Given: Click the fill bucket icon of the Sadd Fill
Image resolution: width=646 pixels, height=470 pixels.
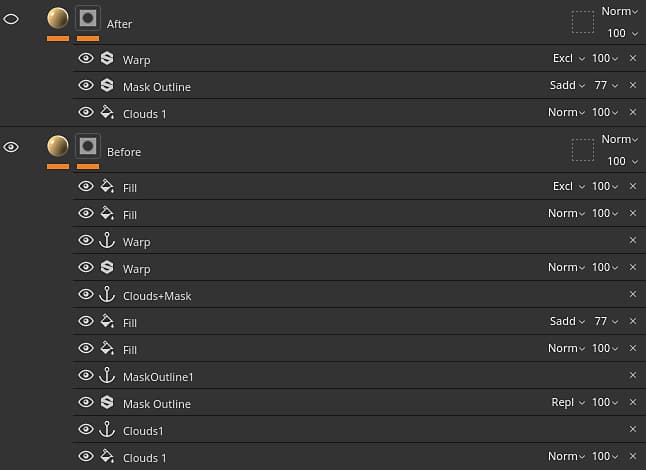Looking at the screenshot, I should pyautogui.click(x=107, y=322).
